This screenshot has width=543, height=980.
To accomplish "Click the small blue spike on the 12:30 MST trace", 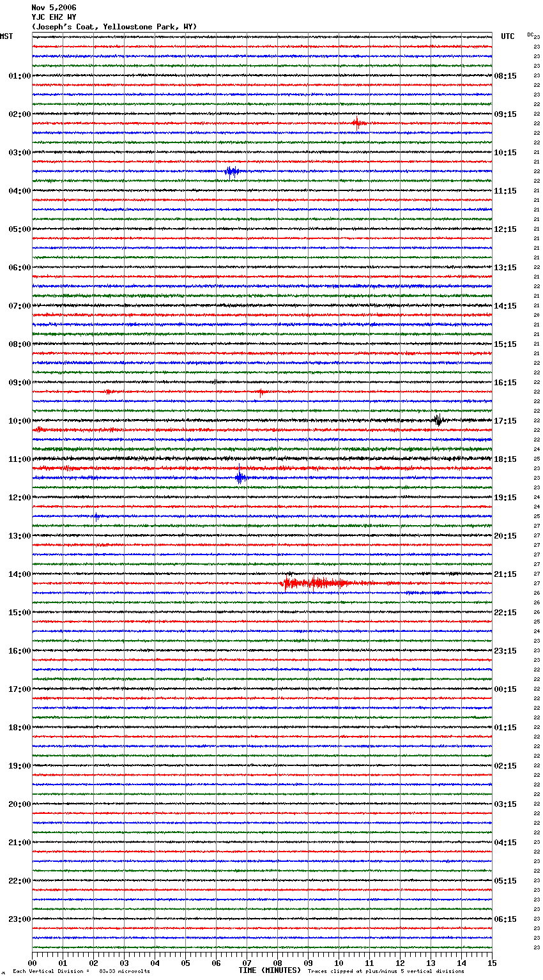I will 96,516.
